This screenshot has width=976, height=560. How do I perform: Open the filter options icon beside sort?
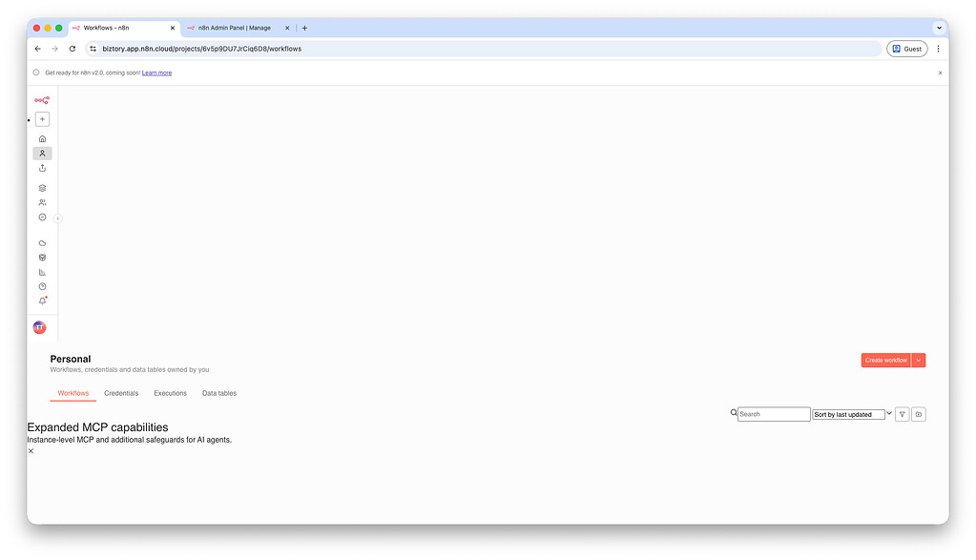(901, 413)
